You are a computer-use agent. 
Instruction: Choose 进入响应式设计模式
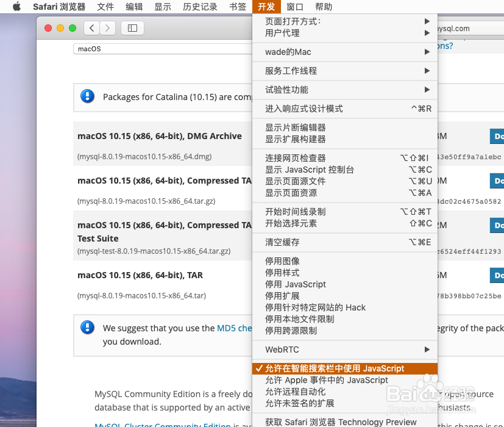[x=345, y=109]
